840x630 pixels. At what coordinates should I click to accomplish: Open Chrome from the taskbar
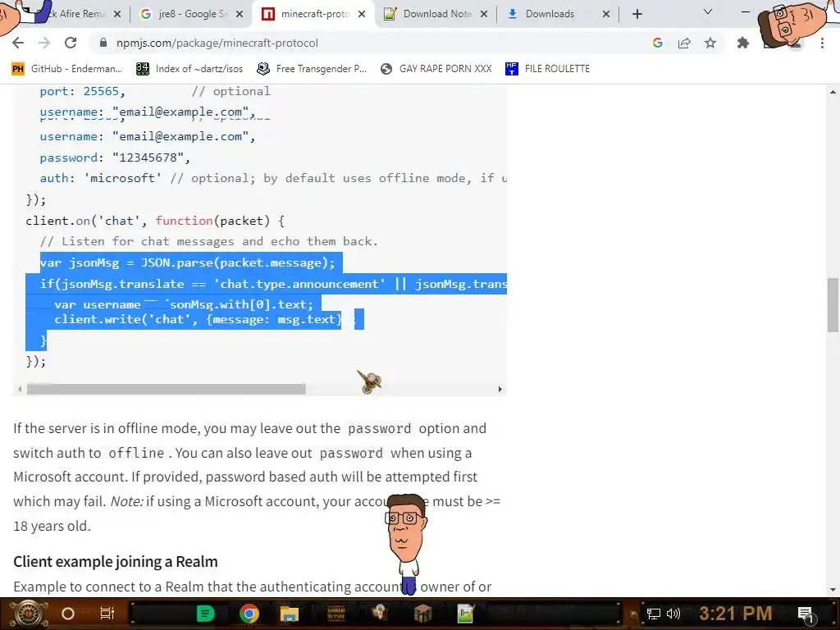coord(249,614)
